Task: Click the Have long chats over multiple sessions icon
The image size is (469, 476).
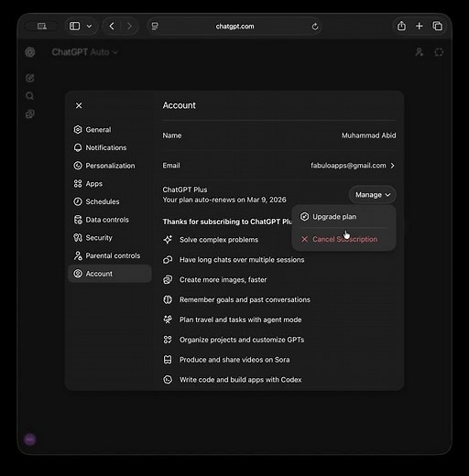Action: pos(168,260)
